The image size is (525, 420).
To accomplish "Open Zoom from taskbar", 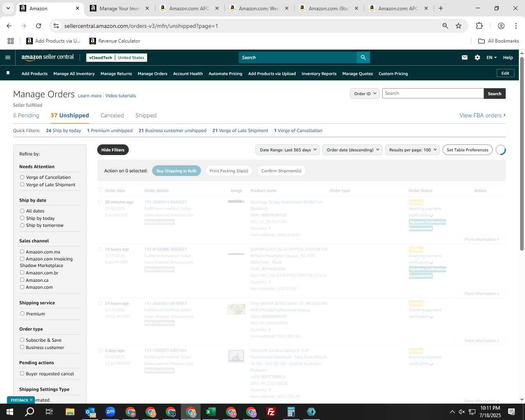I will point(110,412).
